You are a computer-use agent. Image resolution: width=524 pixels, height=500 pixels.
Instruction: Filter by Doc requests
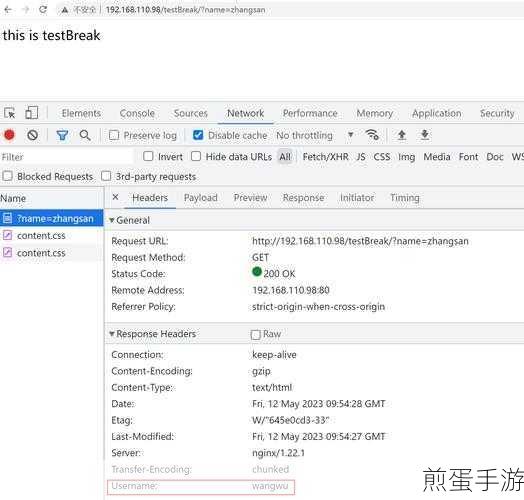click(495, 157)
